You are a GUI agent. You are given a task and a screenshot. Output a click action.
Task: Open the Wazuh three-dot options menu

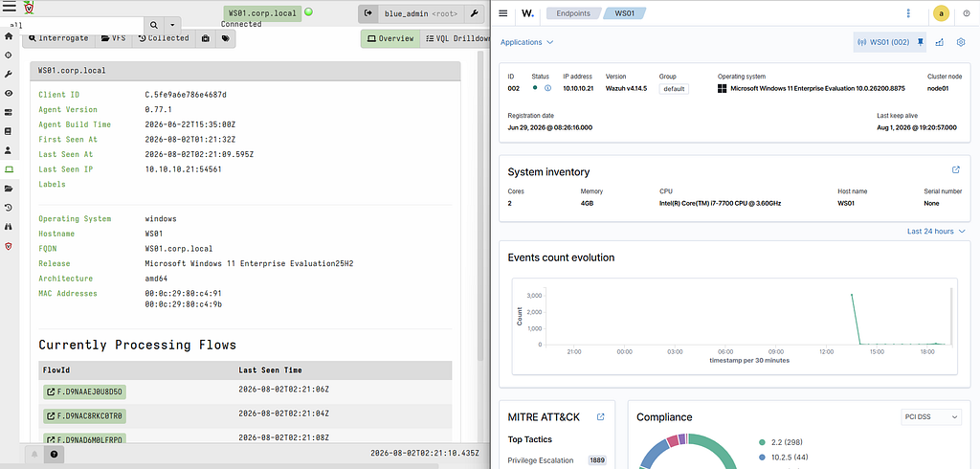[x=908, y=13]
